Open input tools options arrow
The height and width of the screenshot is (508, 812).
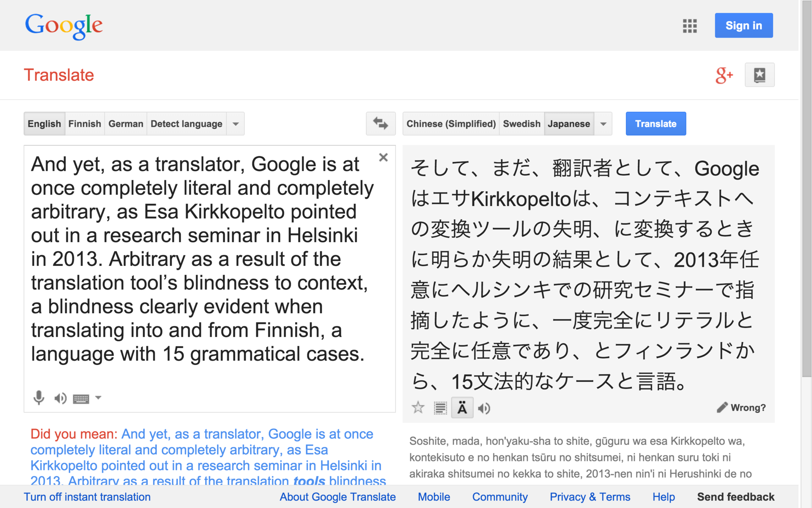[98, 398]
